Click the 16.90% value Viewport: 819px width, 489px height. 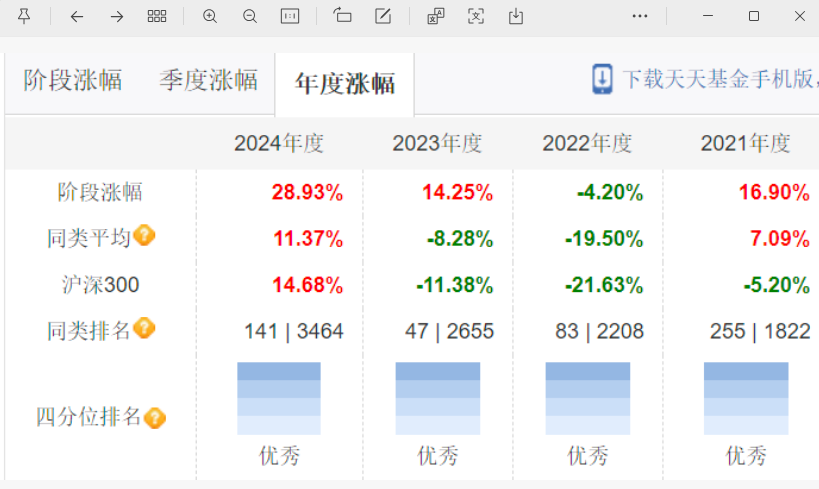point(774,192)
